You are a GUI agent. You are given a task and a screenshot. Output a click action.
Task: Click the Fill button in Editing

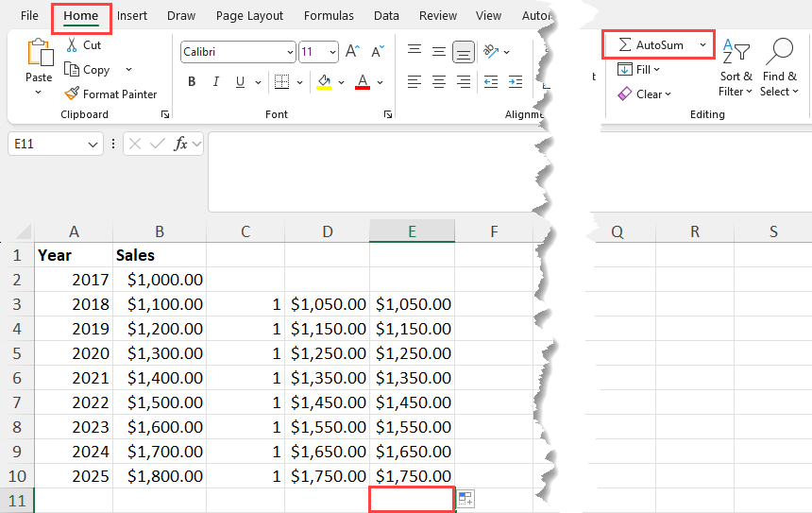click(x=639, y=70)
